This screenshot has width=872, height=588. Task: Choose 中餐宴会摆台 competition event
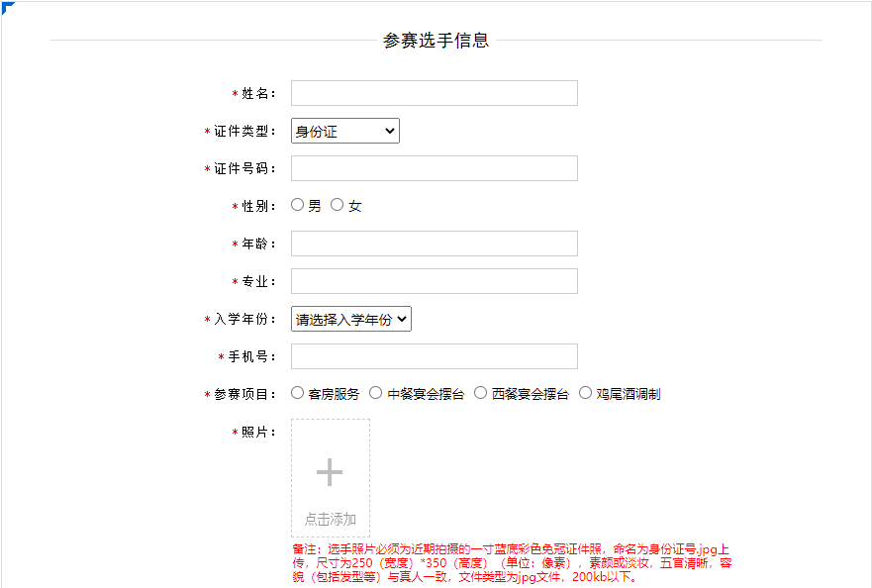[x=376, y=392]
